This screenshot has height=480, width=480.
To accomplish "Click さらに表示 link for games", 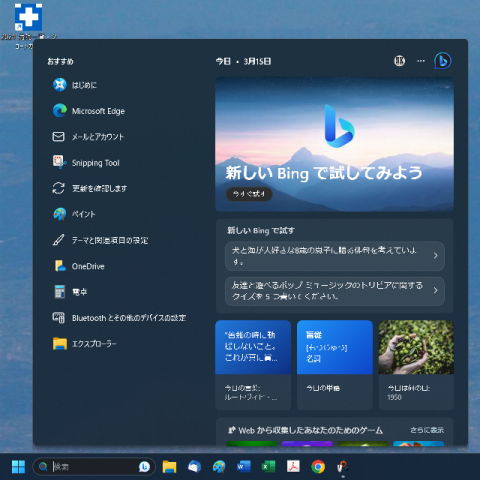I will [427, 430].
